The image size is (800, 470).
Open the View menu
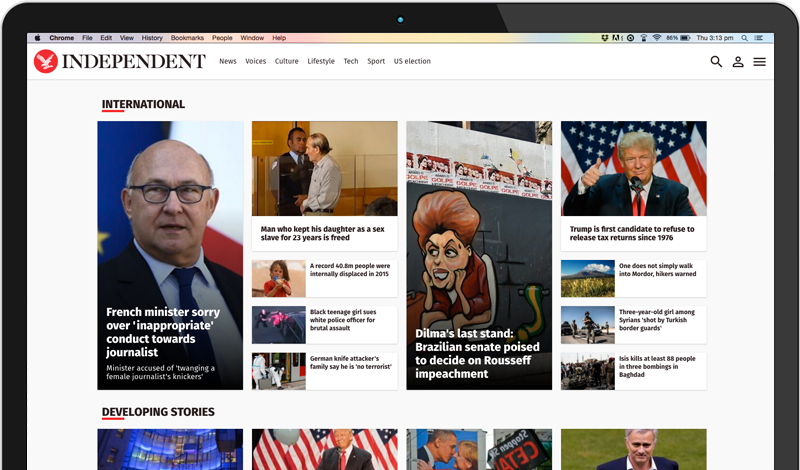tap(127, 38)
